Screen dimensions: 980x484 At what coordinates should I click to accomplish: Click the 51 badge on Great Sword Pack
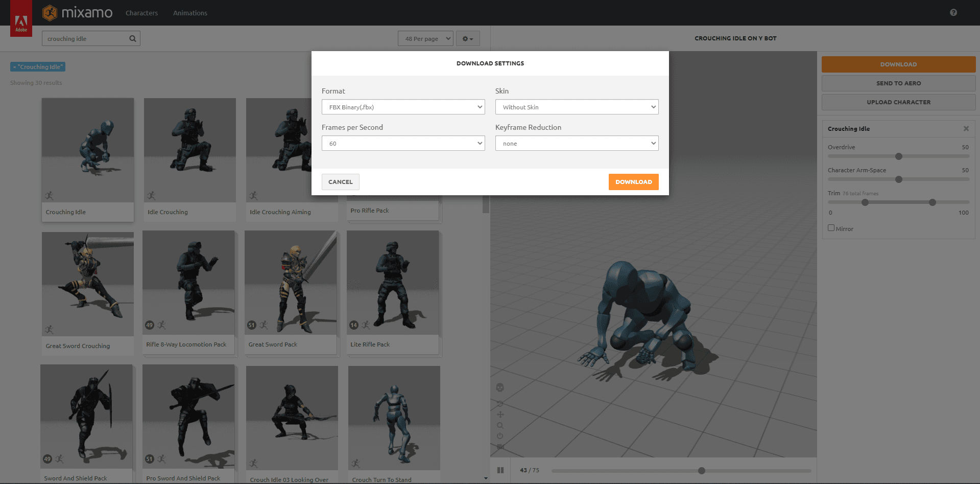252,325
